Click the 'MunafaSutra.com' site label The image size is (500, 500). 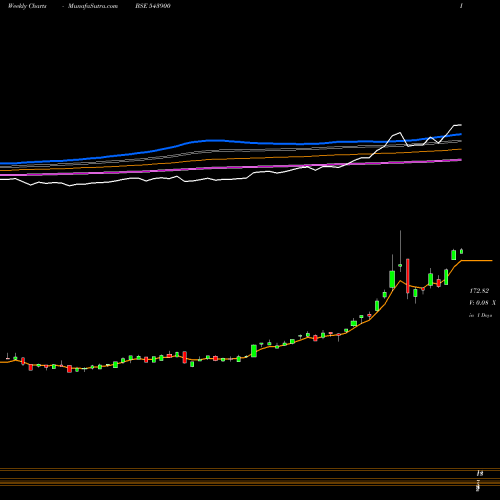(x=93, y=6)
